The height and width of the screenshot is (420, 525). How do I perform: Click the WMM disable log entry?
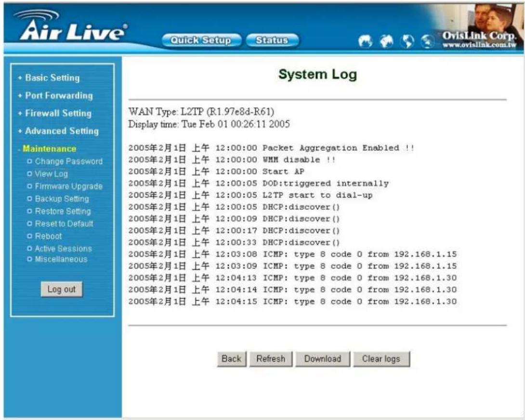[232, 160]
